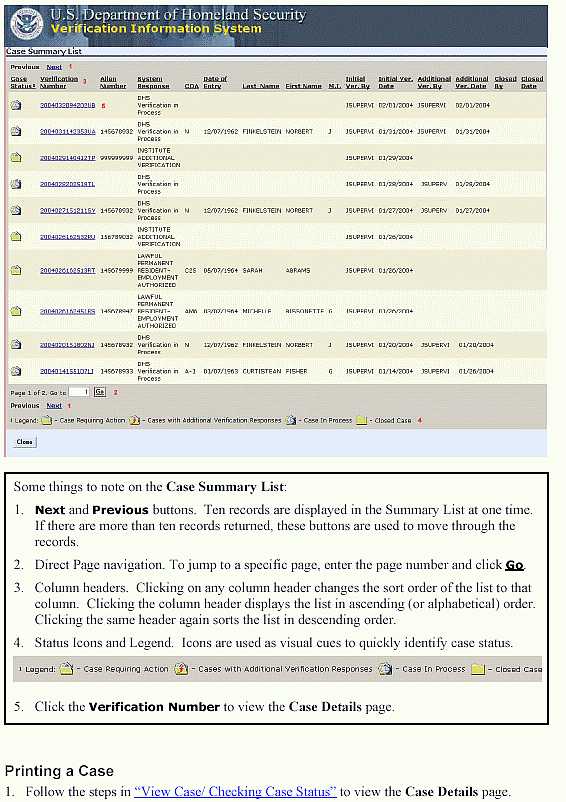Click the Go button beside page field
The width and height of the screenshot is (566, 802).
coord(100,392)
